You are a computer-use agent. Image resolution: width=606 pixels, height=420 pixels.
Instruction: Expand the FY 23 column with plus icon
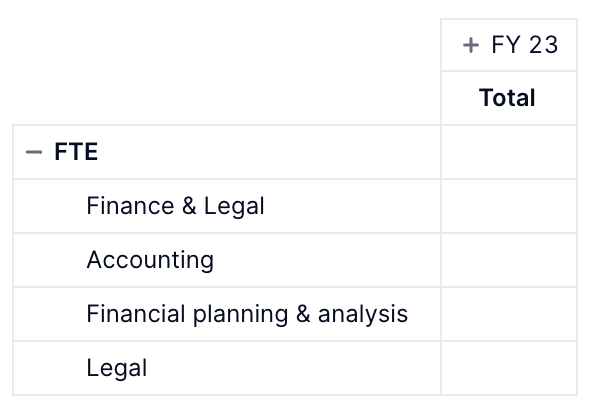click(x=470, y=45)
